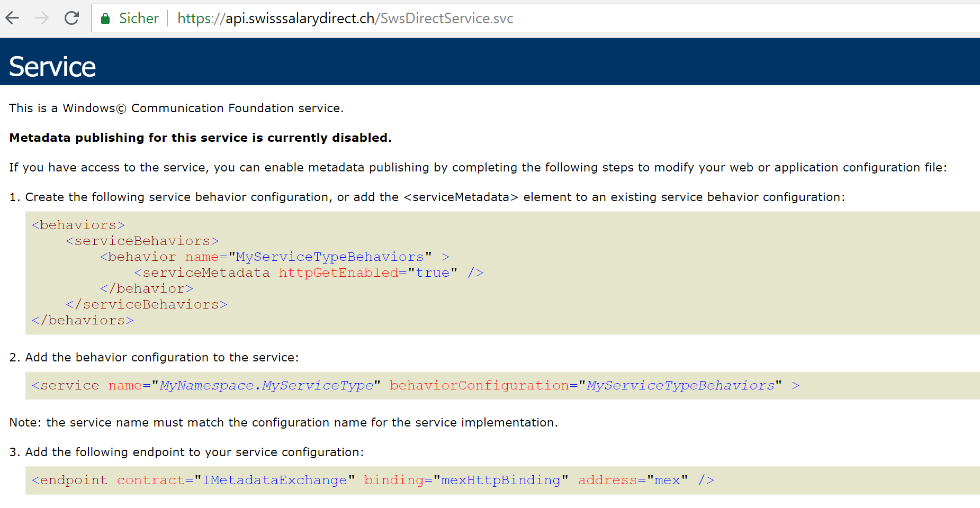The width and height of the screenshot is (980, 508).
Task: Click the httpGetEnabled attribute in code
Action: (338, 273)
